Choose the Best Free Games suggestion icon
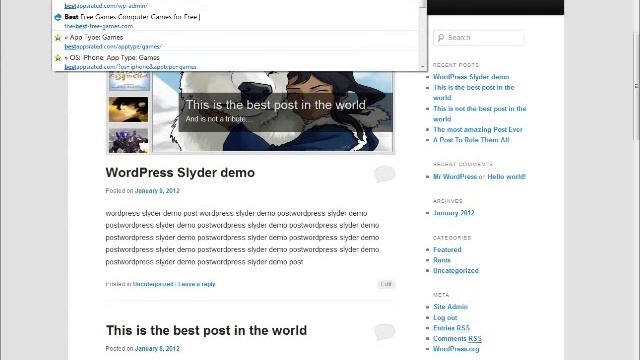The height and width of the screenshot is (360, 640). 58,17
